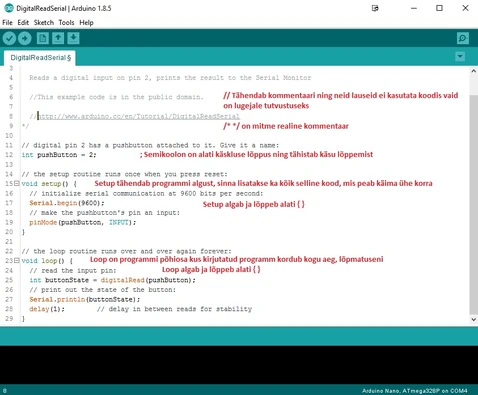Screen dimensions: 478x395
Task: Click '// read the input pin:' comment
Action: tap(73, 270)
